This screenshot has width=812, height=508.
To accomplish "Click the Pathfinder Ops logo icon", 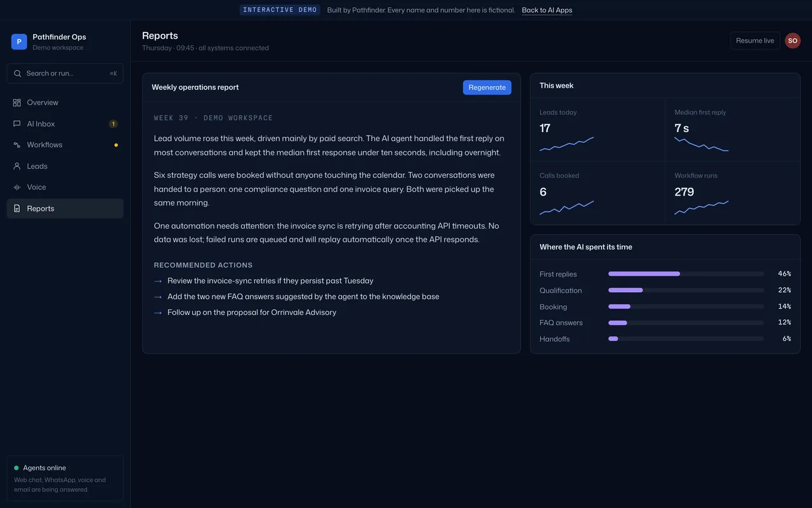I will (x=19, y=42).
